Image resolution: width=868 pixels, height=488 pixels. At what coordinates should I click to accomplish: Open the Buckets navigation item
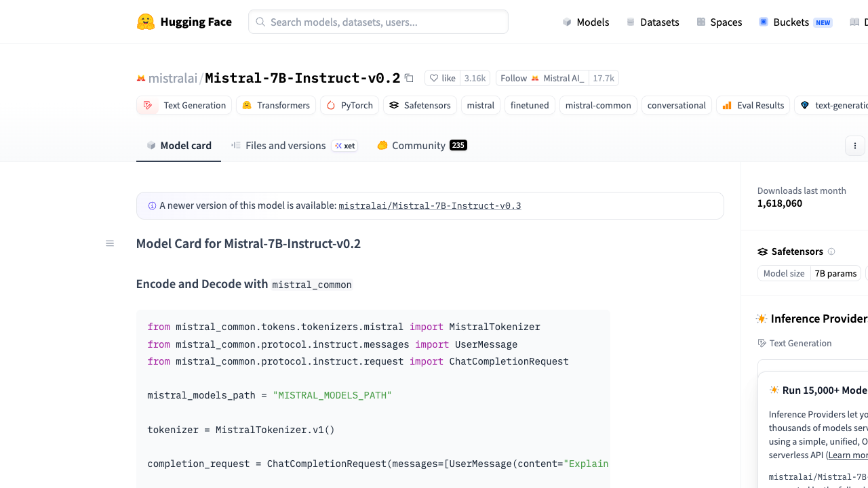(795, 22)
